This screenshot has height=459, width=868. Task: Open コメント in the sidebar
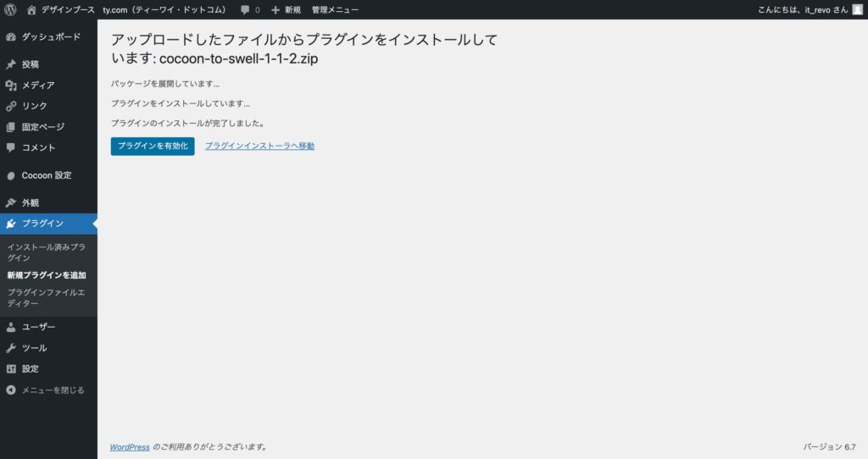(x=38, y=147)
